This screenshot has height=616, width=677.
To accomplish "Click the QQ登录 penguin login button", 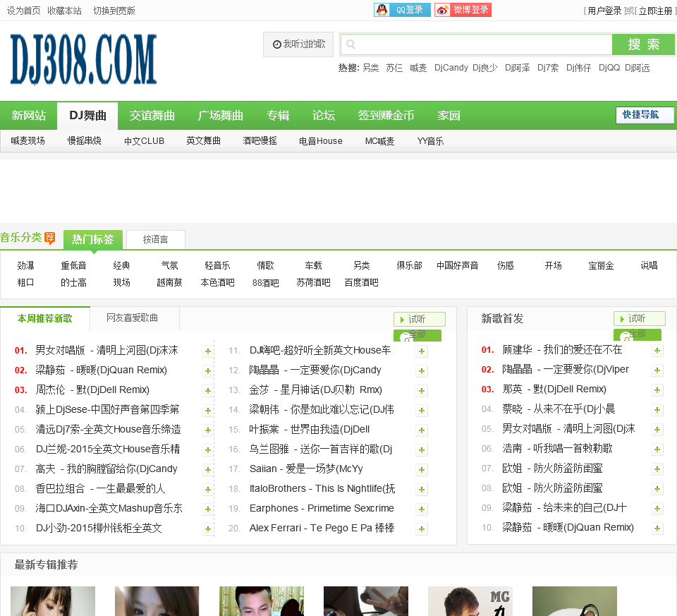I will tap(402, 9).
